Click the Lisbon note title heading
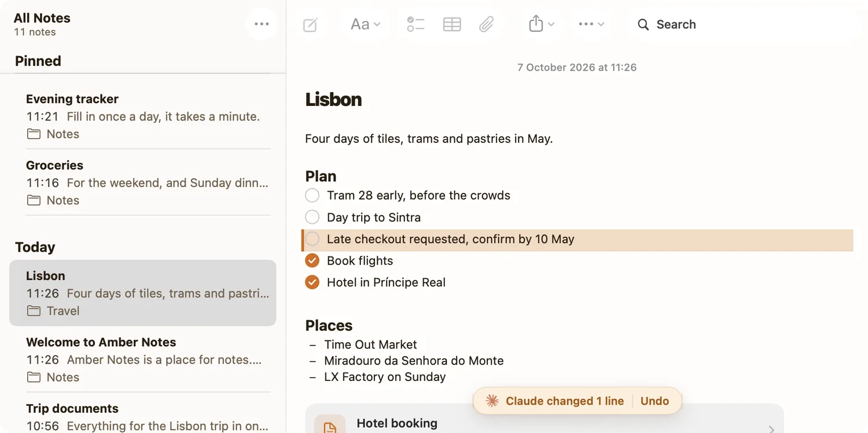 tap(333, 100)
